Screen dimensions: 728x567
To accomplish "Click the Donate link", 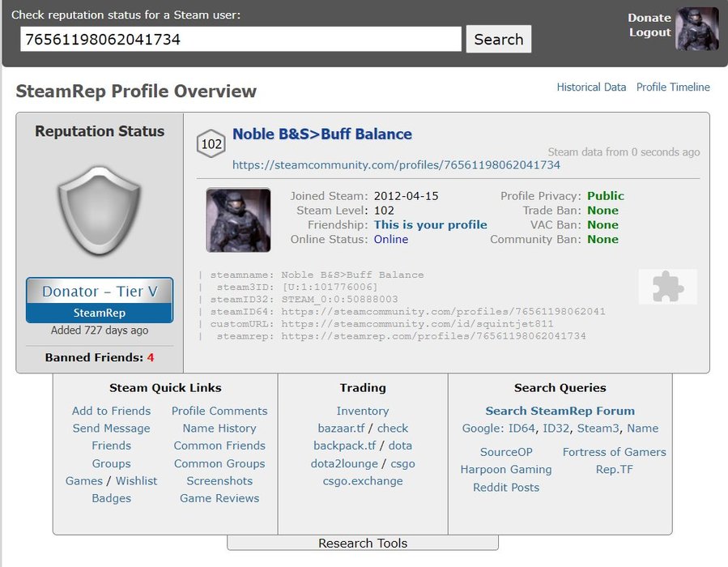I will tap(649, 18).
